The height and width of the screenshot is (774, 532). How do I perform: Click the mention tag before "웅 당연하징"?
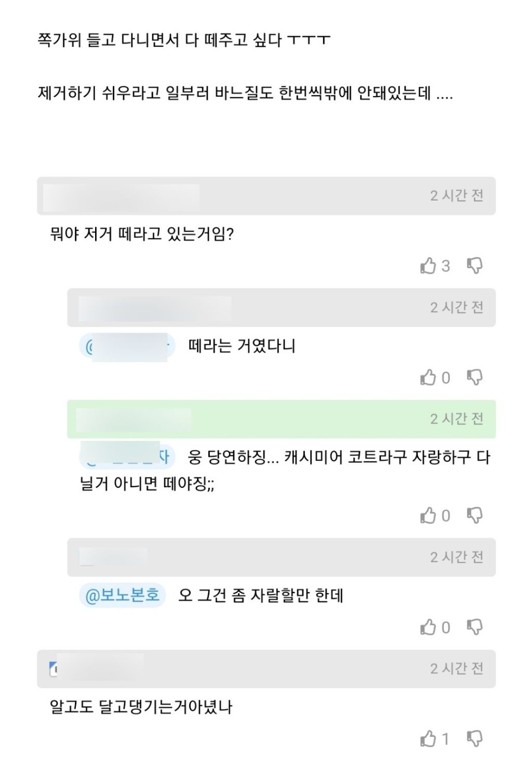(126, 457)
